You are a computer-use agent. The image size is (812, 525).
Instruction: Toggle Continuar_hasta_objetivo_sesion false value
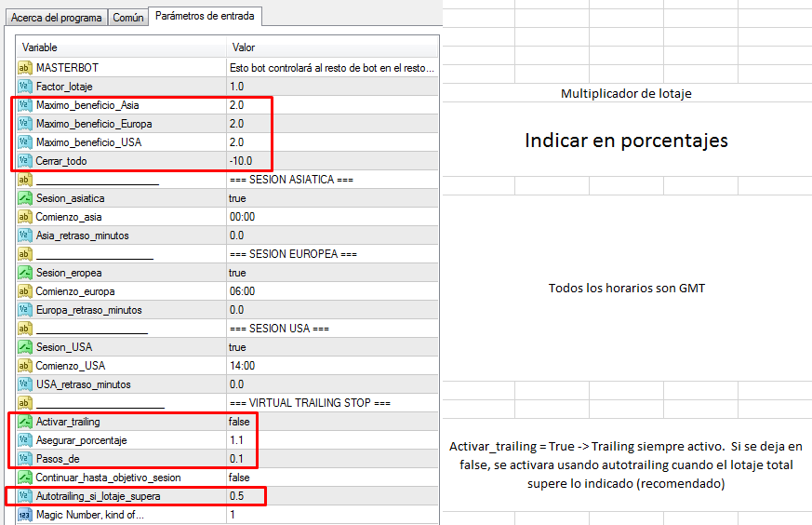click(239, 478)
